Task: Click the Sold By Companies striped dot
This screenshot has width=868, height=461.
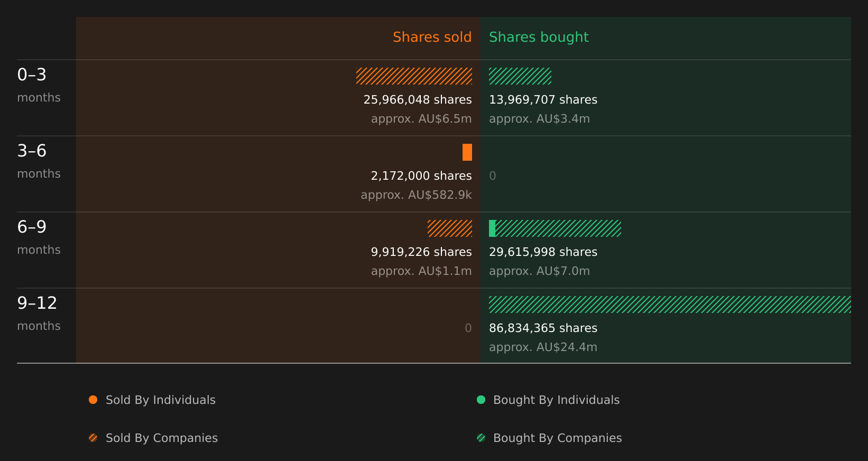Action: coord(93,438)
